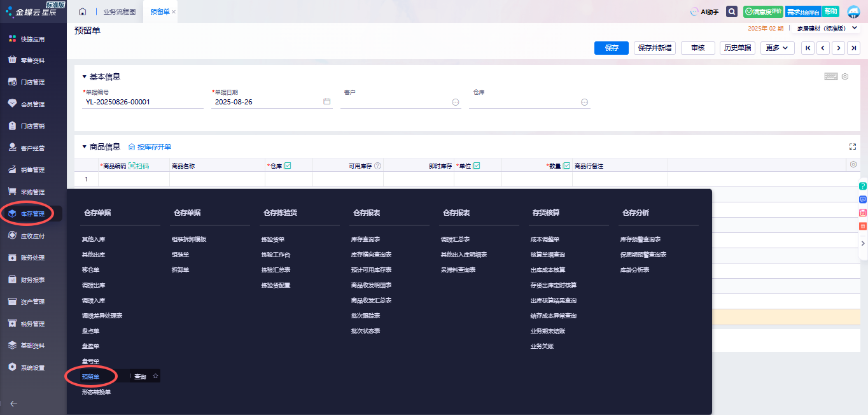The image size is (868, 415).
Task: Collapse the 基本信息 section
Action: pyautogui.click(x=84, y=76)
